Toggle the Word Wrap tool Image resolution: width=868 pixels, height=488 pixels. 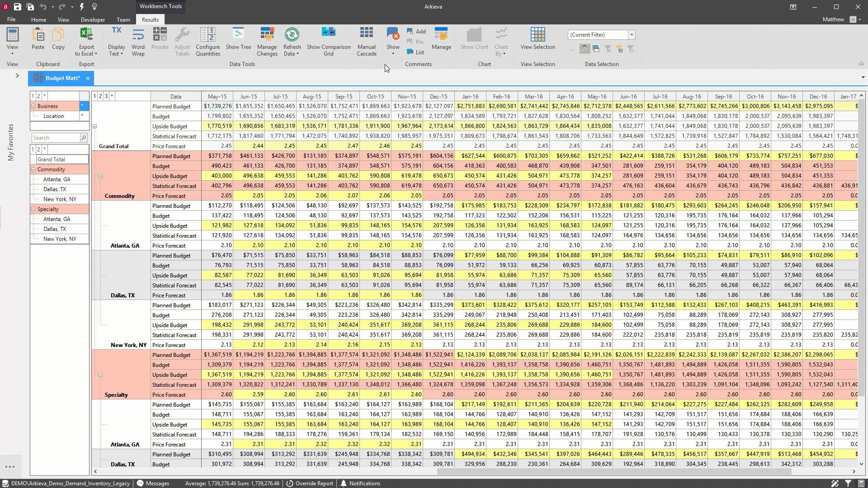click(138, 42)
